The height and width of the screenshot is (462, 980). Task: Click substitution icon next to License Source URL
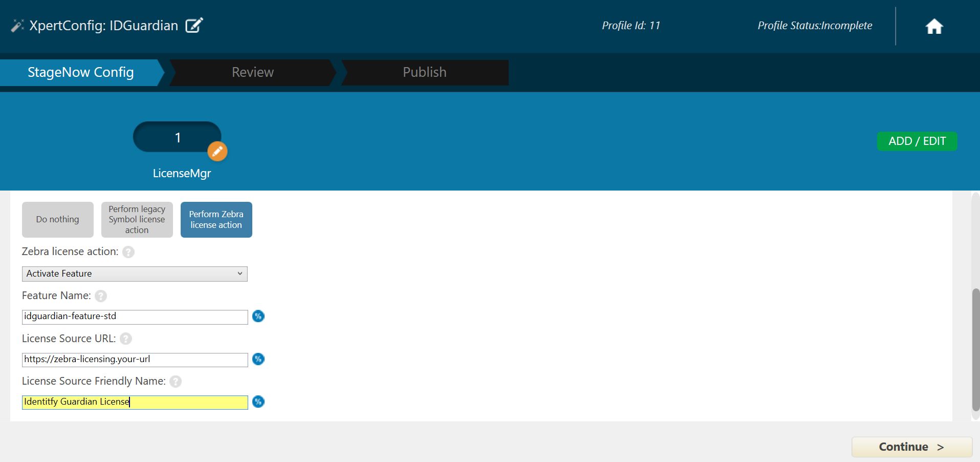(x=258, y=360)
